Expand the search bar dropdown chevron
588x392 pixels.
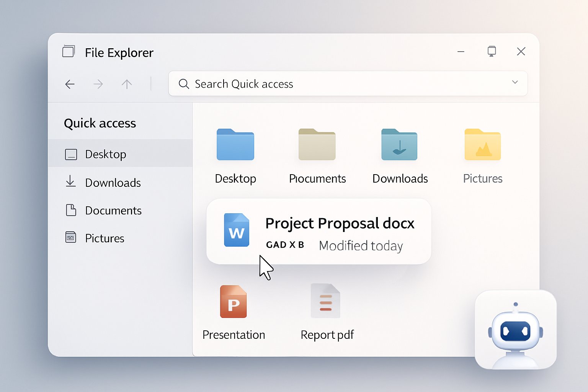tap(515, 82)
